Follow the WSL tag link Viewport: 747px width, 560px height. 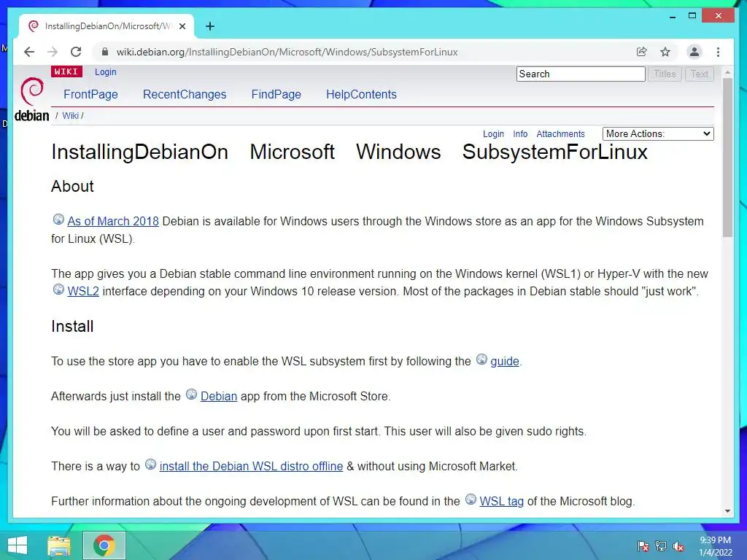pos(502,502)
